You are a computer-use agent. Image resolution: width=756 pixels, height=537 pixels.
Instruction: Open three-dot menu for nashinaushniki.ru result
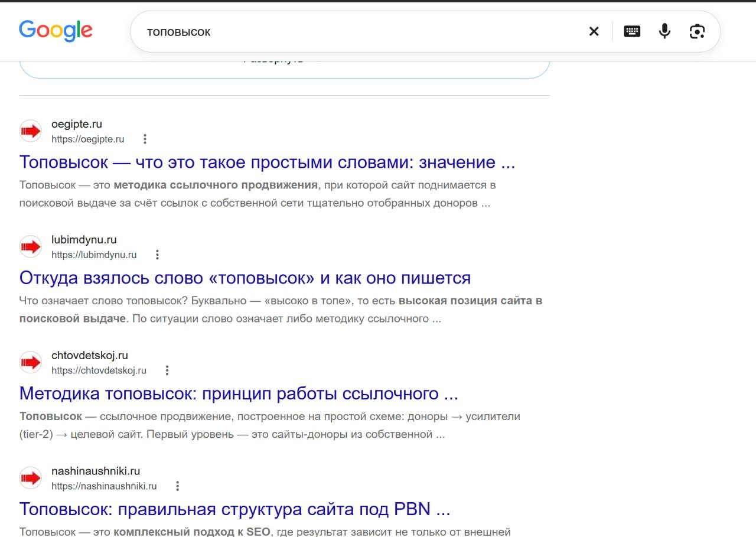click(x=177, y=487)
